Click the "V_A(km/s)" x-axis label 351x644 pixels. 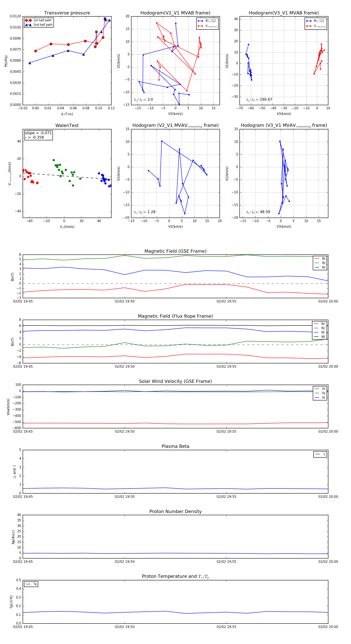(x=67, y=227)
